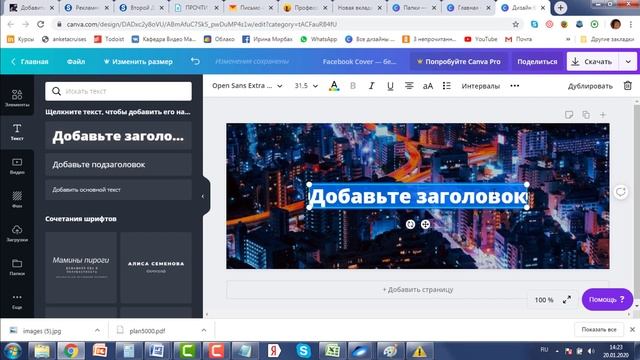The height and width of the screenshot is (360, 640).
Task: Open the More options in sidebar
Action: (17, 301)
